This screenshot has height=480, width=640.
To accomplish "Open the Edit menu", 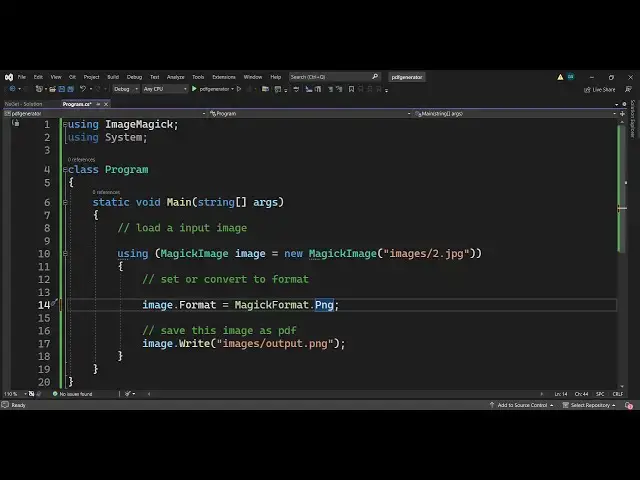I will [38, 77].
